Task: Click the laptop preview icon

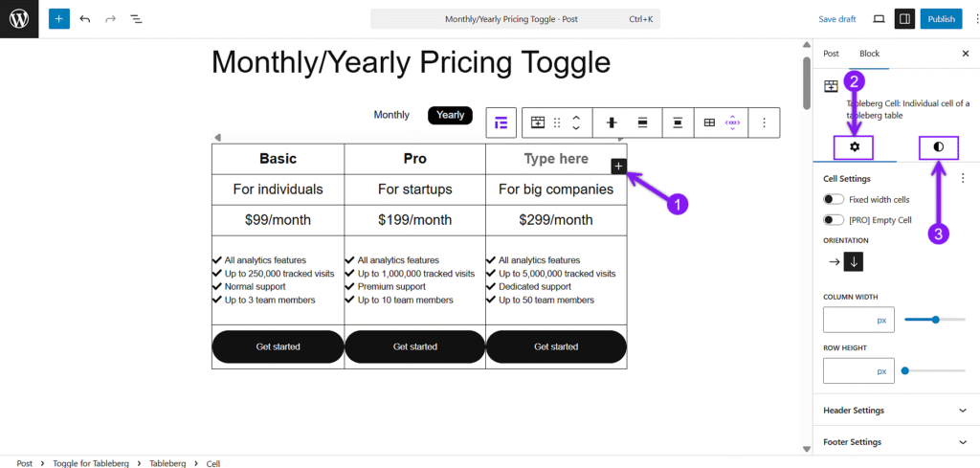Action: pyautogui.click(x=879, y=19)
